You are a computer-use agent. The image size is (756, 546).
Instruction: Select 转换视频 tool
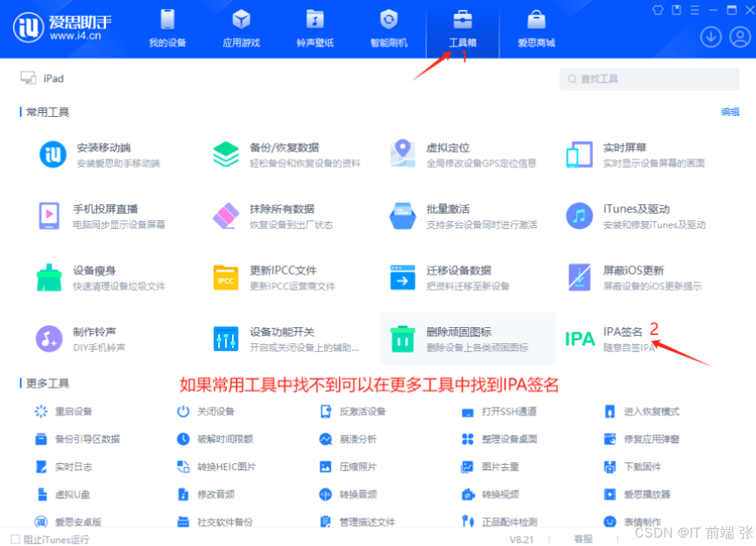tap(490, 495)
